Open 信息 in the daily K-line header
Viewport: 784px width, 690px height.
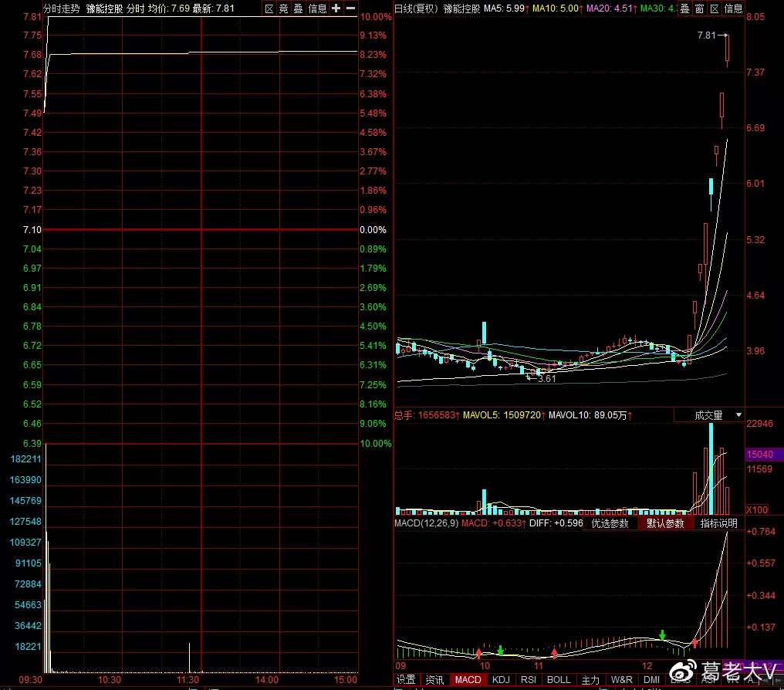(x=733, y=8)
